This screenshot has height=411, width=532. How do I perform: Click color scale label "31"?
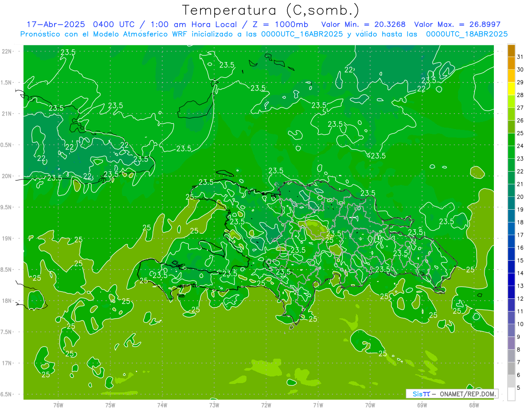coord(520,57)
